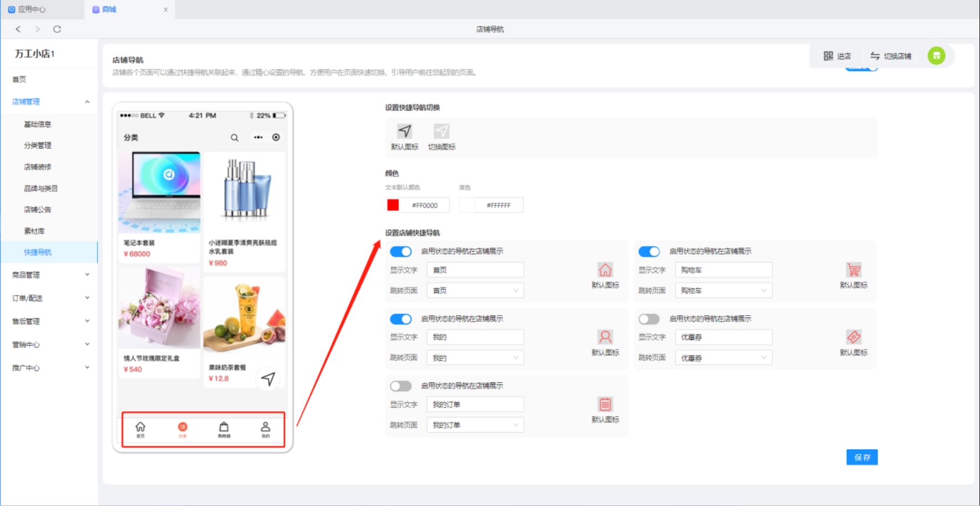Open 店铺装修 in the sidebar
Image resolution: width=980 pixels, height=506 pixels.
tap(38, 167)
